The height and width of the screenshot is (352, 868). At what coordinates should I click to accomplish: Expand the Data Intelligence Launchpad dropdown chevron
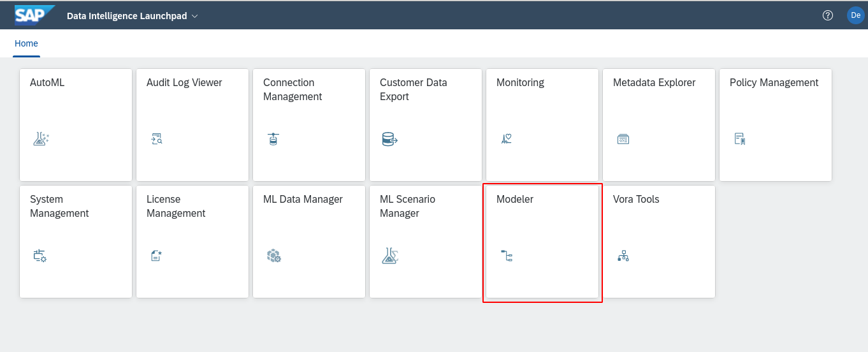(195, 16)
